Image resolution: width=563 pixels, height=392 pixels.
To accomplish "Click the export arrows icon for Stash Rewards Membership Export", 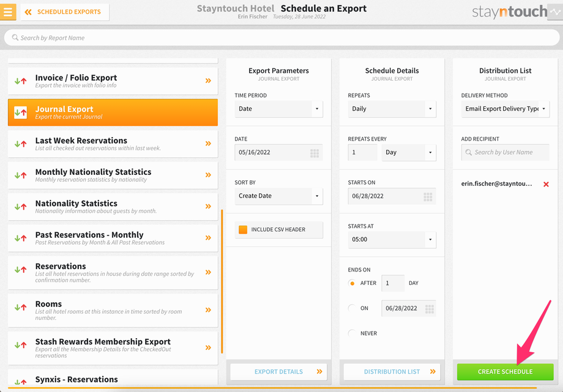I will point(20,345).
